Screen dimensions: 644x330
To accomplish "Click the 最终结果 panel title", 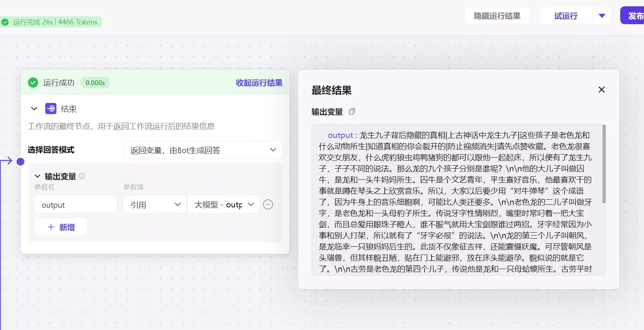I will pos(331,90).
